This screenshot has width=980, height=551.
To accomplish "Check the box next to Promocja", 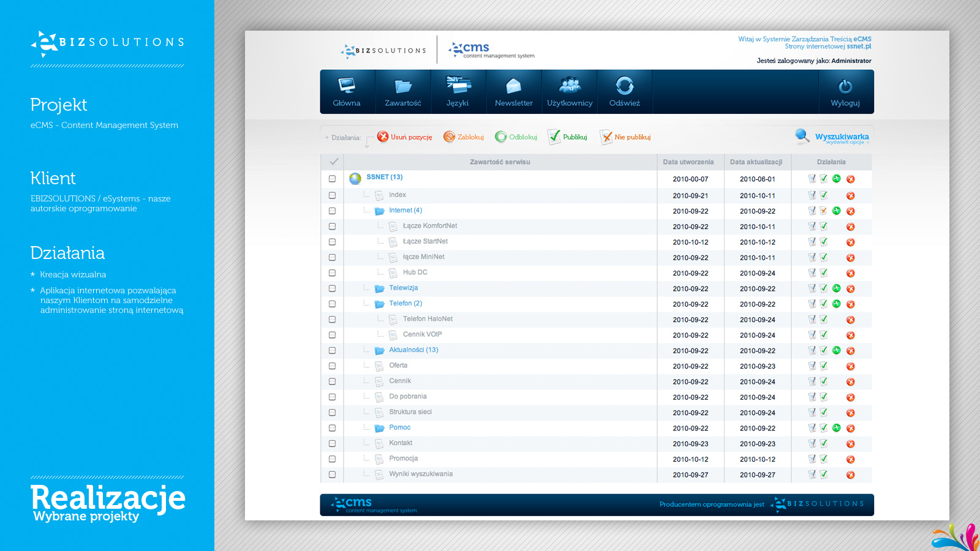I will click(332, 459).
